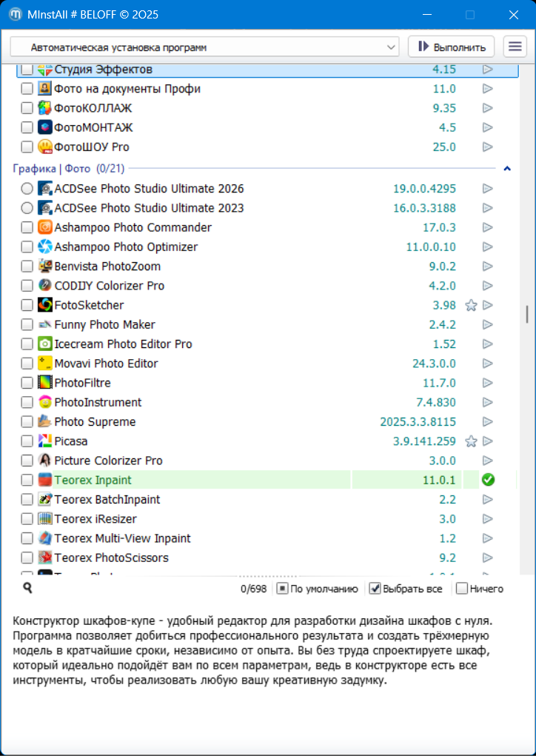Screen dimensions: 536x756
Task: Click the search magnifier icon
Action: 27,588
